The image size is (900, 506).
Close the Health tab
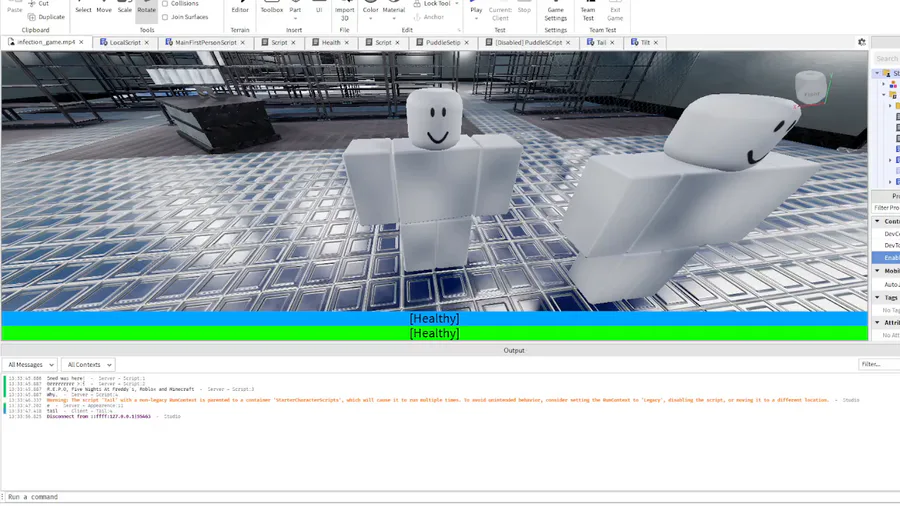pyautogui.click(x=347, y=42)
